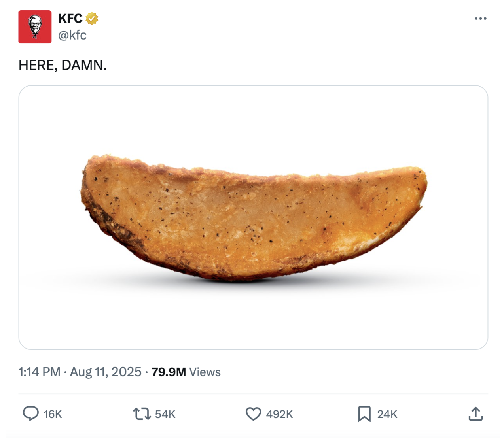Viewport: 504px width, 438px height.
Task: Open KFC's profile via the avatar
Action: (x=34, y=26)
